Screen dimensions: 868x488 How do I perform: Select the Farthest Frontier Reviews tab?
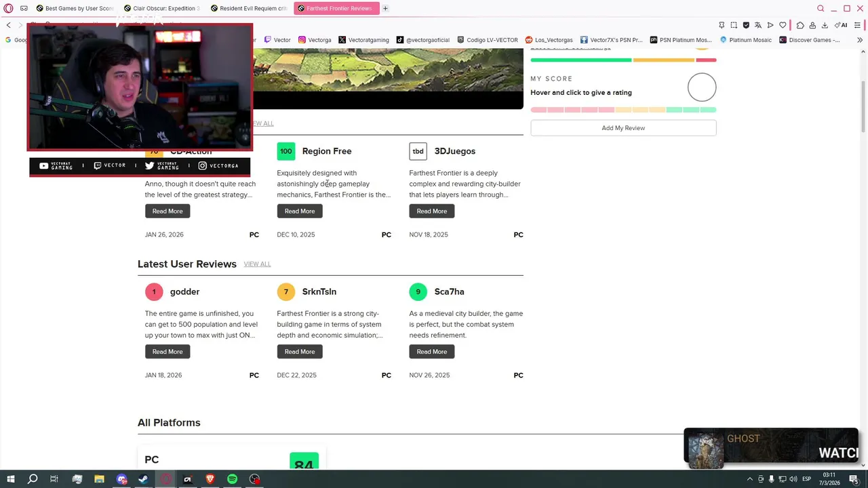[336, 8]
